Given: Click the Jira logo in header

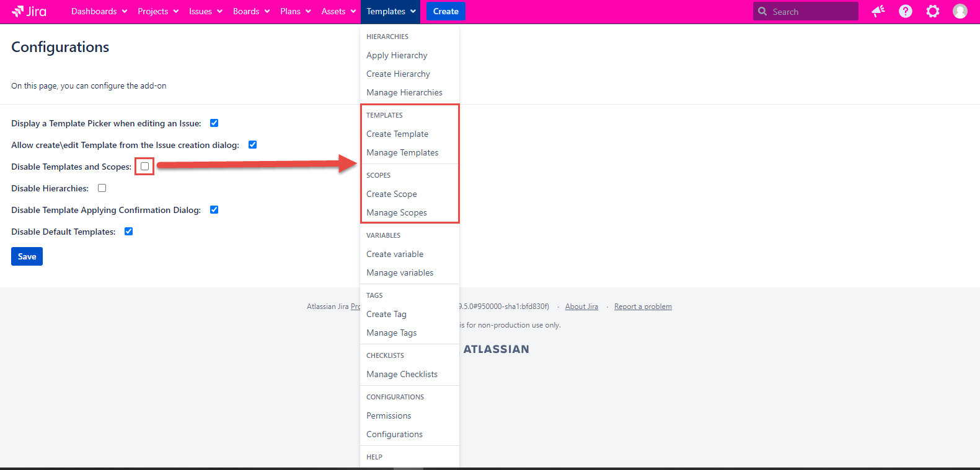Looking at the screenshot, I should pos(29,11).
